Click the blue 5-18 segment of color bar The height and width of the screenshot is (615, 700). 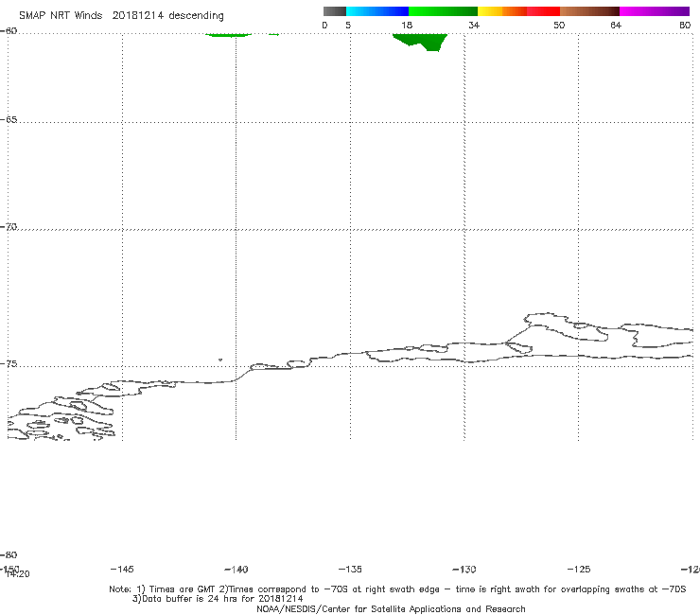[x=377, y=11]
